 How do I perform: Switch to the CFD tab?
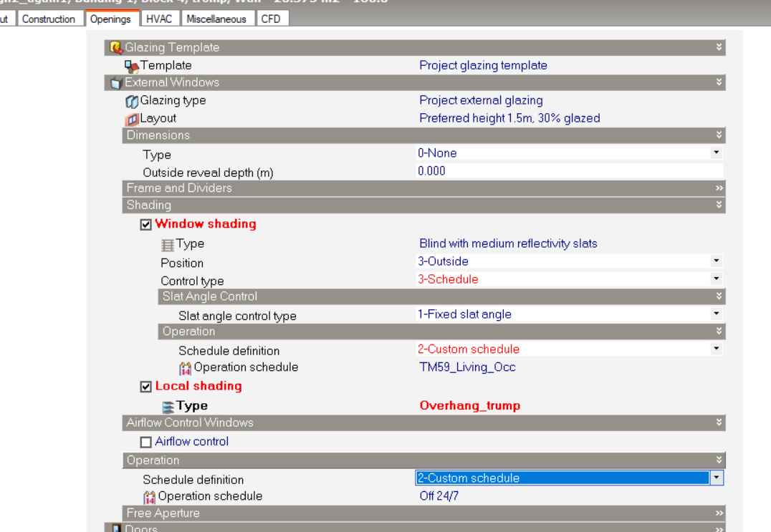[271, 19]
